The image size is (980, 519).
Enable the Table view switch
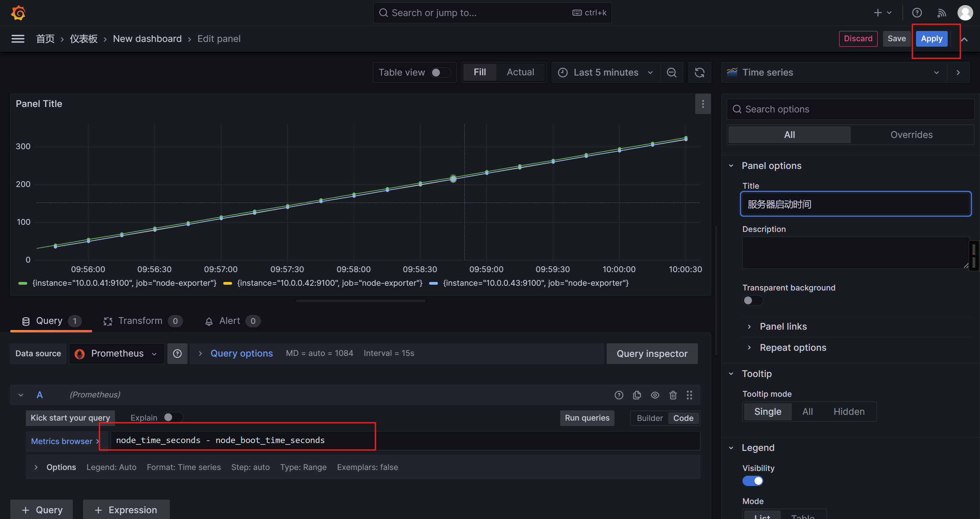[440, 72]
